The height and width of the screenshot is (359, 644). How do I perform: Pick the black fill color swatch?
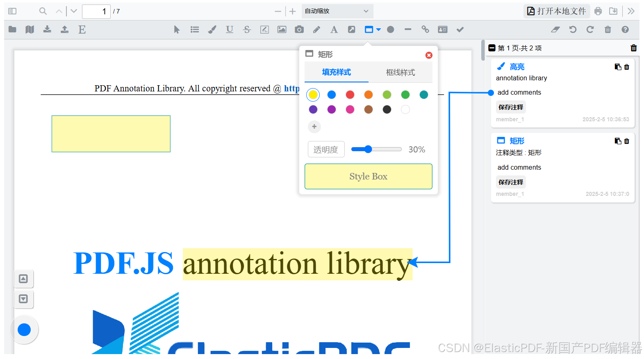[x=387, y=109]
